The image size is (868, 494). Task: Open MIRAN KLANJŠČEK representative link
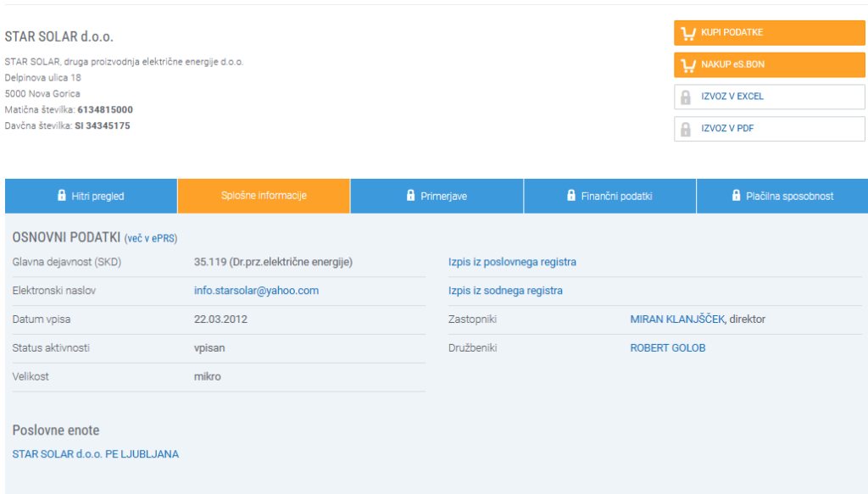[677, 319]
